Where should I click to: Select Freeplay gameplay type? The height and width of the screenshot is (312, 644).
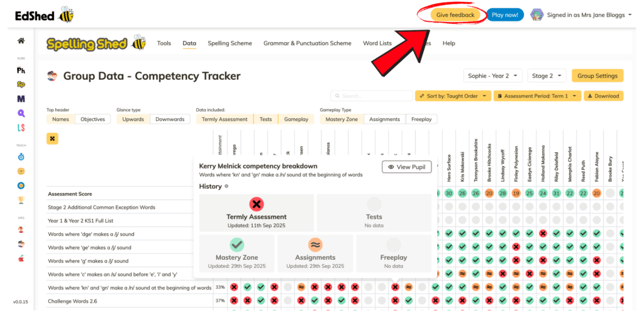tap(421, 119)
